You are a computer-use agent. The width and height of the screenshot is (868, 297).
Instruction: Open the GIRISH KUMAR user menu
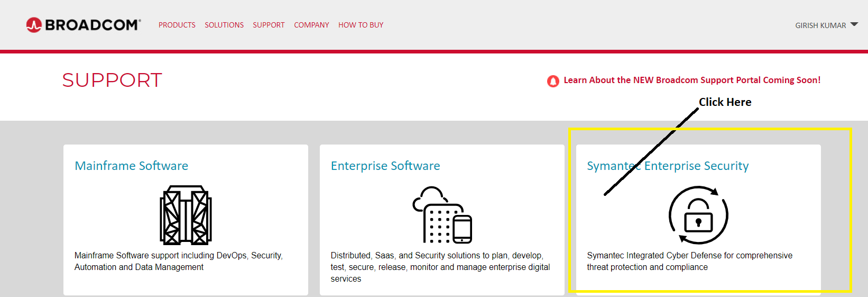(826, 25)
